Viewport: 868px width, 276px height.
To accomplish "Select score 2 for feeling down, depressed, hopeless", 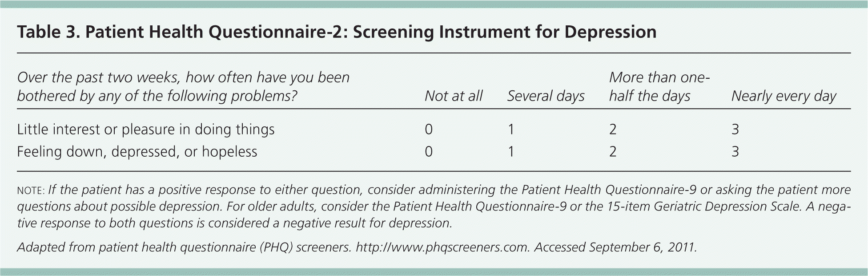I will [x=613, y=152].
